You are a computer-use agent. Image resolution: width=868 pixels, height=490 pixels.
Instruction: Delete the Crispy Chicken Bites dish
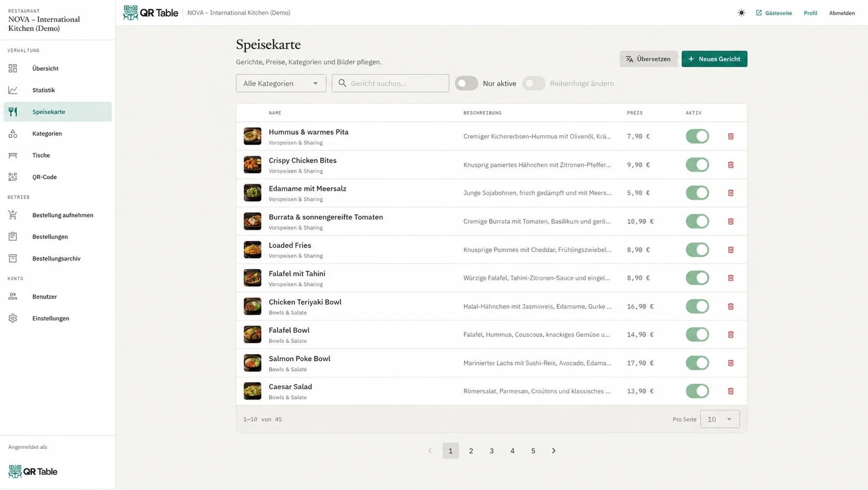[731, 165]
